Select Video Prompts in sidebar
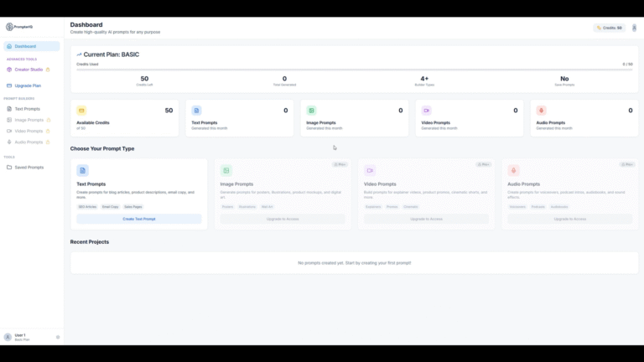This screenshot has width=644, height=362. 29,131
